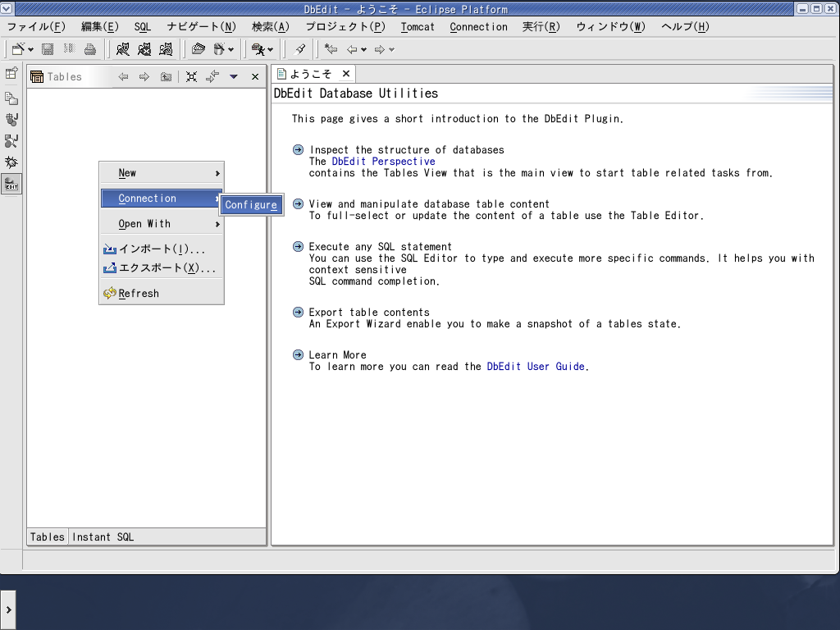Open the Tables view dropdown menu triangle
Image resolution: width=840 pixels, height=630 pixels.
click(234, 76)
